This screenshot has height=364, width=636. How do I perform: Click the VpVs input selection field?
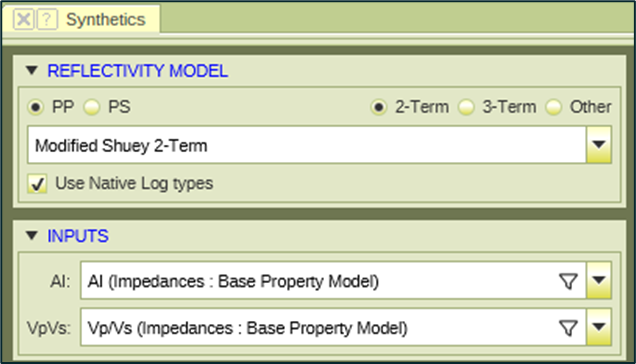[x=333, y=327]
